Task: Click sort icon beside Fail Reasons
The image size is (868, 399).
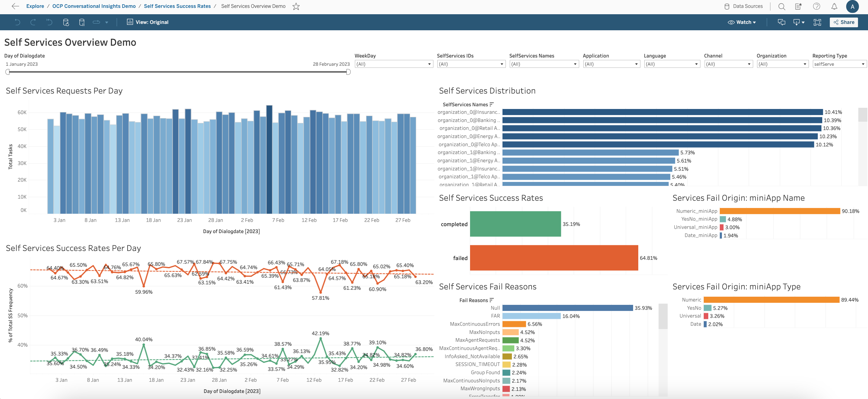Action: (492, 300)
